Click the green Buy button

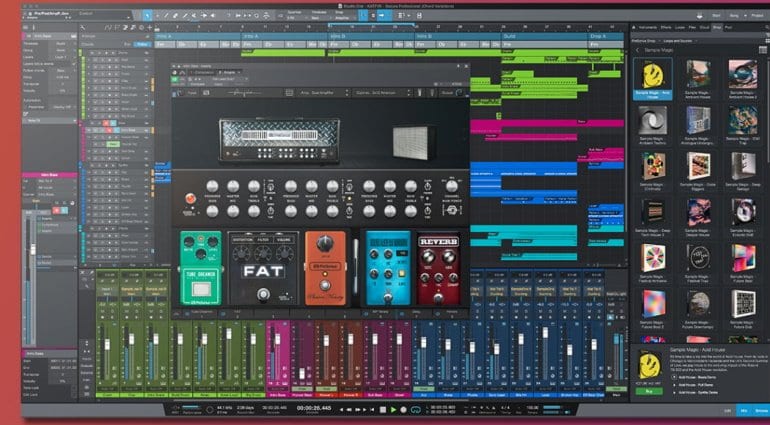tap(649, 391)
